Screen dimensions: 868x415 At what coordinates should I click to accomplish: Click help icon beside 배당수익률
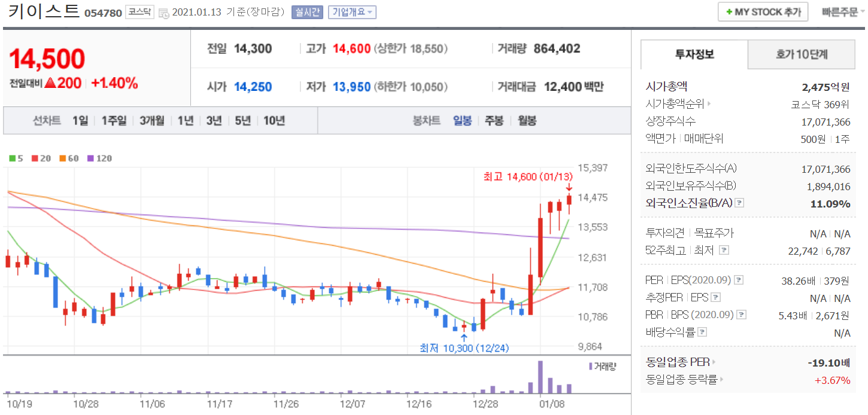(x=702, y=332)
